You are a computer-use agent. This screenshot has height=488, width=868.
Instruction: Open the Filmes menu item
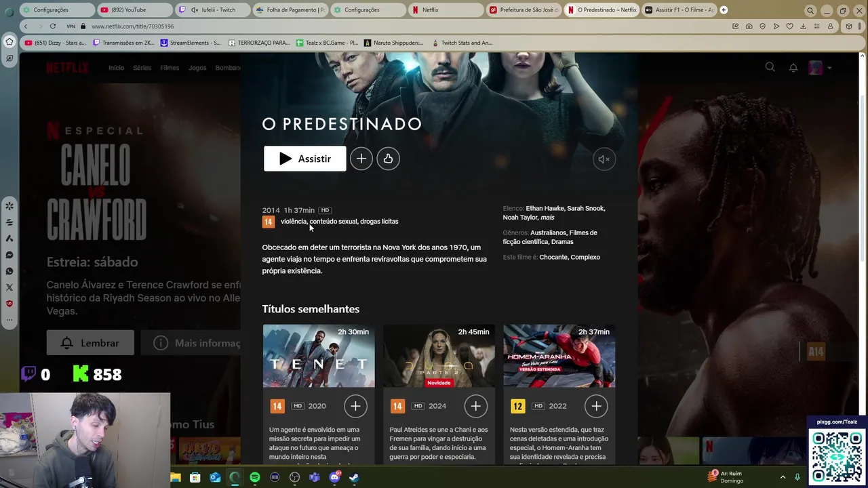pyautogui.click(x=170, y=68)
